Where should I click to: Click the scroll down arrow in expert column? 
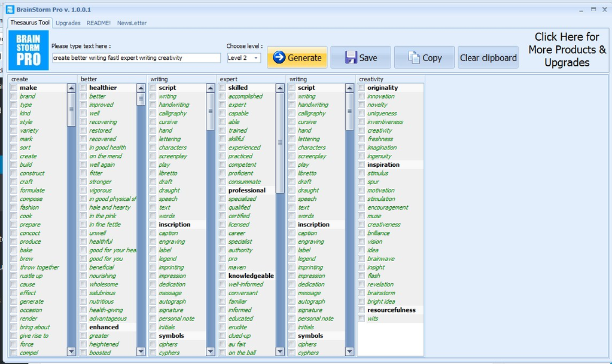tap(280, 351)
